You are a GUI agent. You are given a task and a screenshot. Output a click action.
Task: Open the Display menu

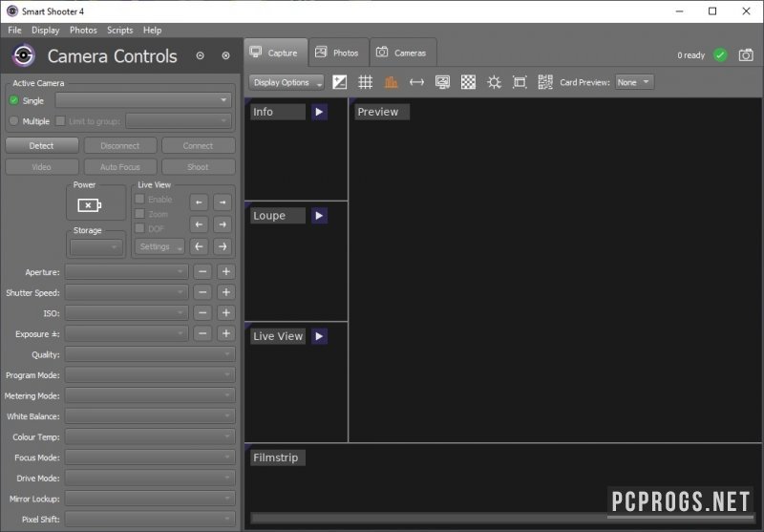(45, 31)
